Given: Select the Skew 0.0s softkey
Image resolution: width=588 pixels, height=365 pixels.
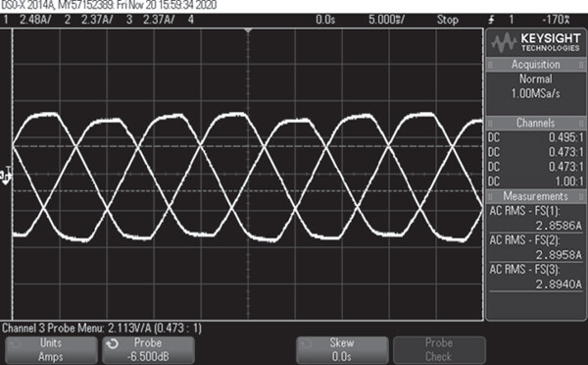Looking at the screenshot, I should click(342, 350).
